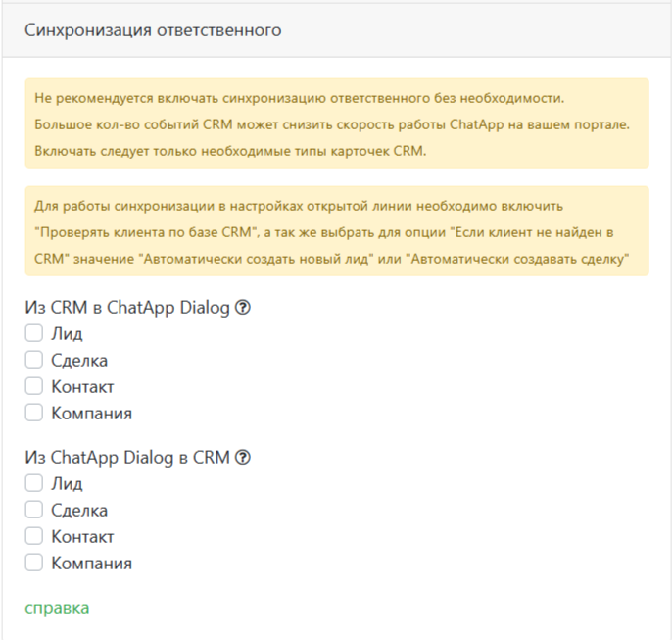The height and width of the screenshot is (640, 672).
Task: Click the Контакт label text in ChatApp Dialog в CRM section
Action: point(82,536)
